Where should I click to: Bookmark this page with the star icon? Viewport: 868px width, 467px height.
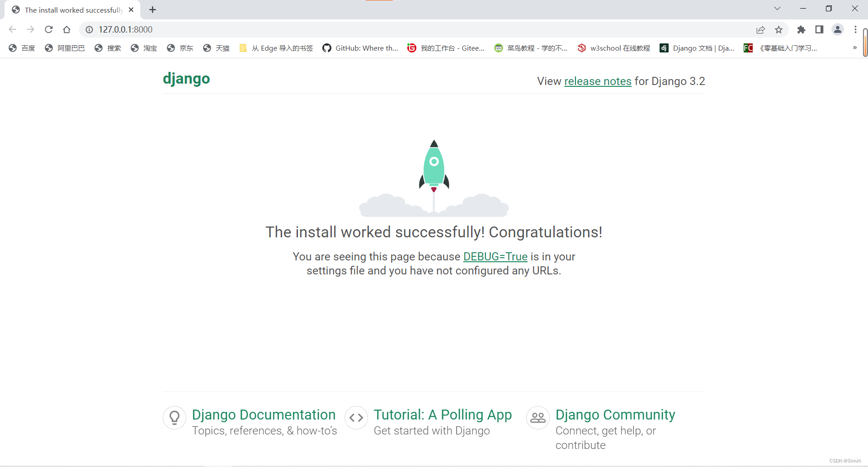[778, 29]
